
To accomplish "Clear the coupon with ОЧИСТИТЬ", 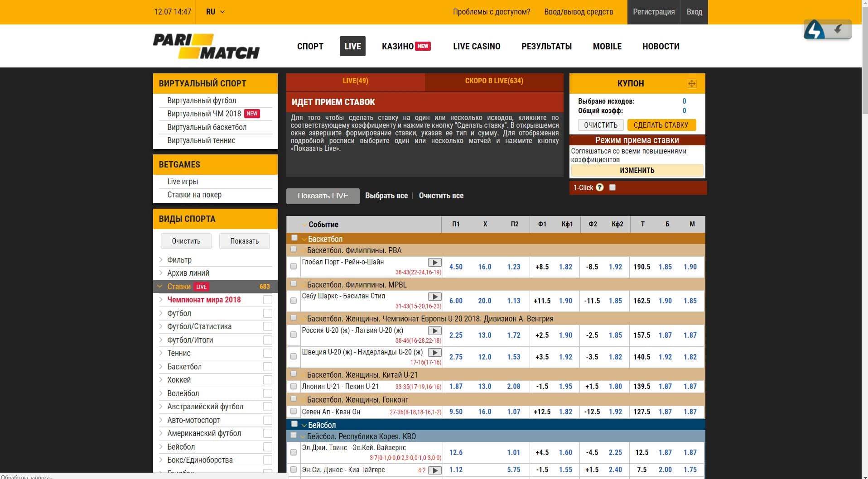I will click(x=601, y=125).
